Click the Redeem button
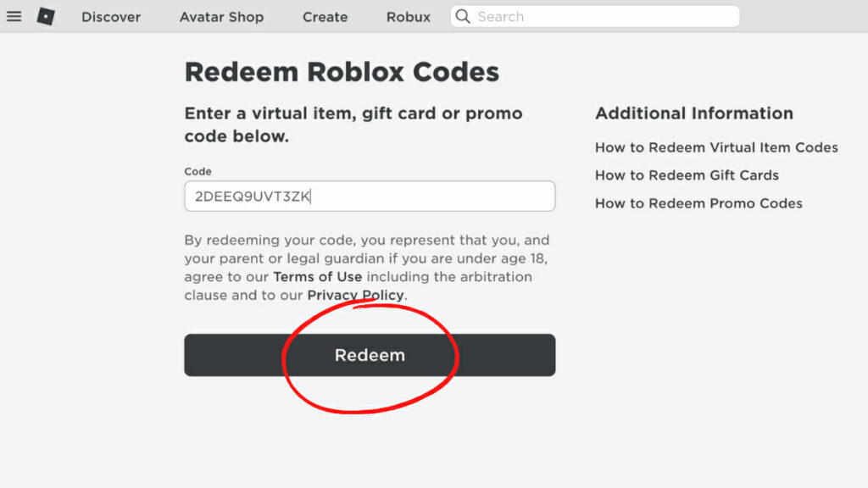This screenshot has height=488, width=868. coord(370,355)
